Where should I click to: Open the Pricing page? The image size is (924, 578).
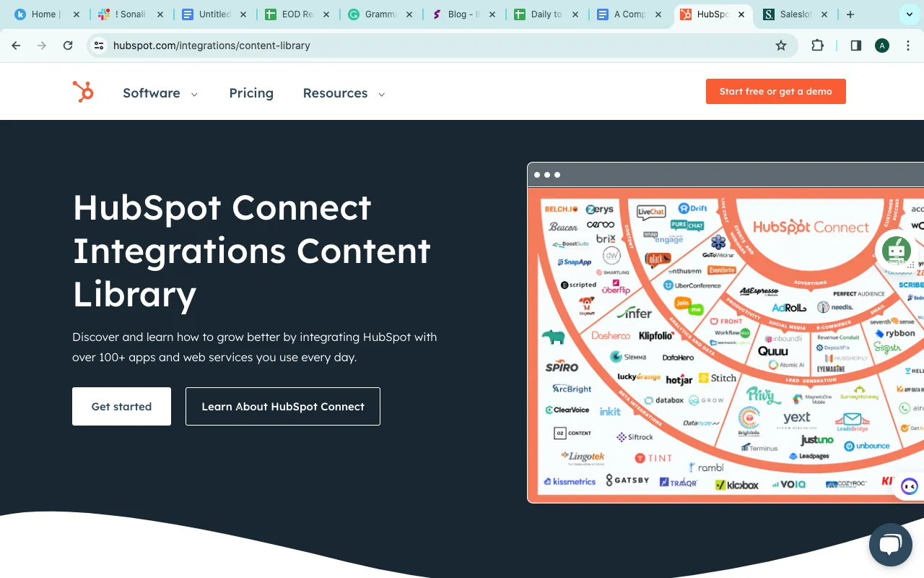point(251,93)
